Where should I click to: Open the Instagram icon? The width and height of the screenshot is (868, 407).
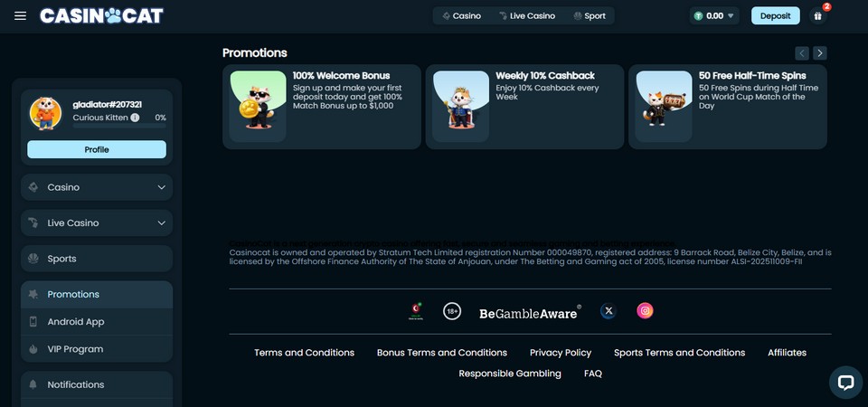pos(645,310)
